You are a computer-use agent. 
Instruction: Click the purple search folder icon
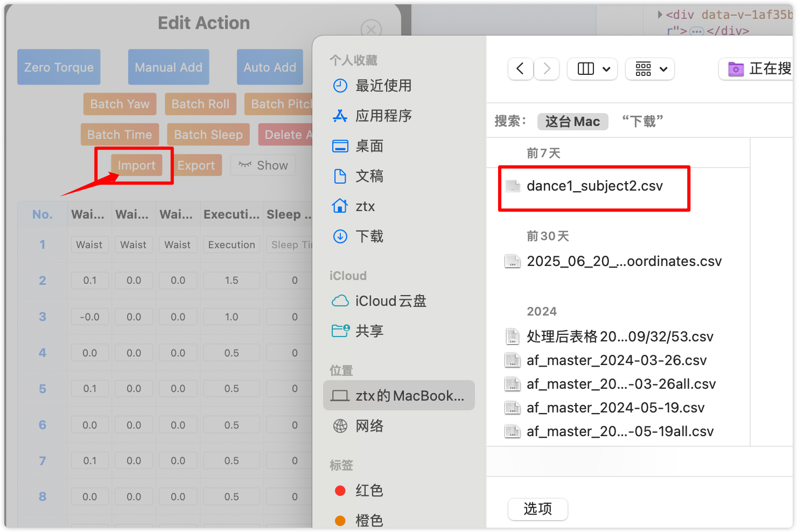pos(736,69)
